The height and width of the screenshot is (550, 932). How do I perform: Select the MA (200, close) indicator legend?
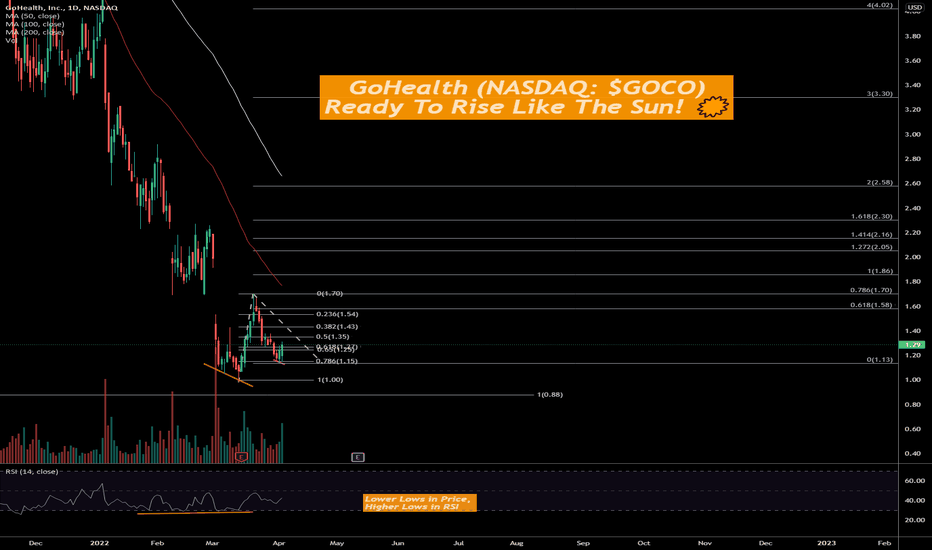click(x=35, y=33)
